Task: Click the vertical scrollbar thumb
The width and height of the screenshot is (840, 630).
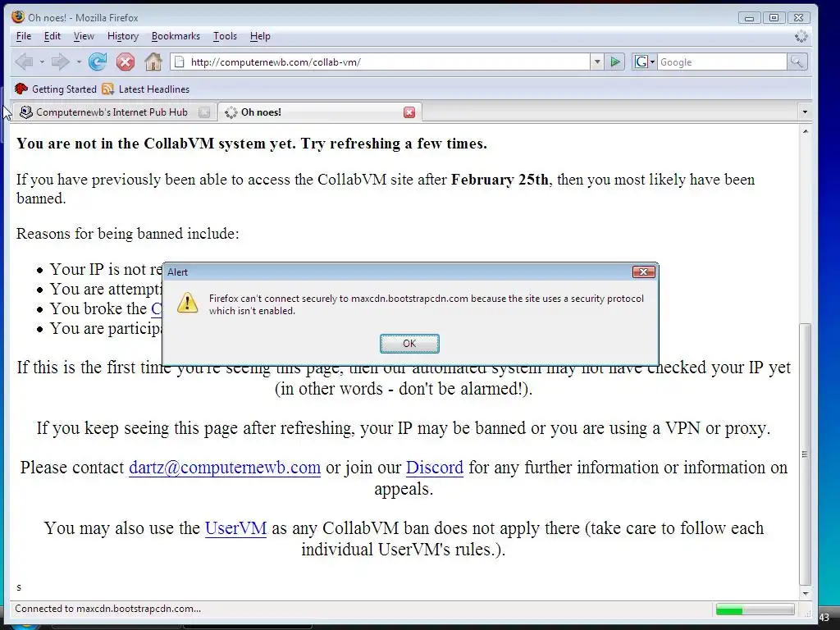Action: 806,454
